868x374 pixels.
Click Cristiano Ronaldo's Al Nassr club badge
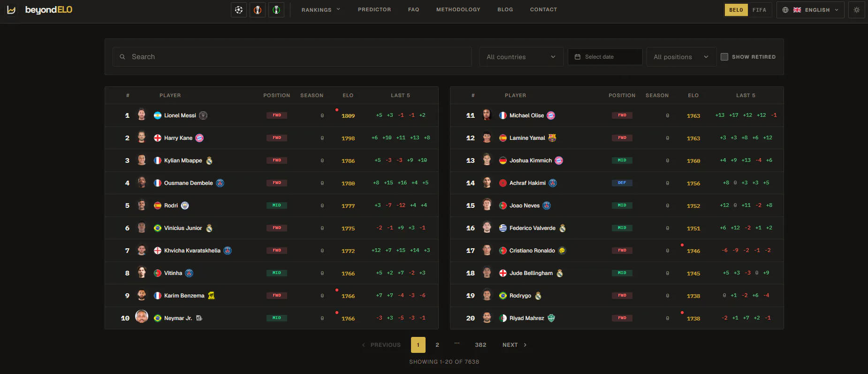(x=562, y=251)
